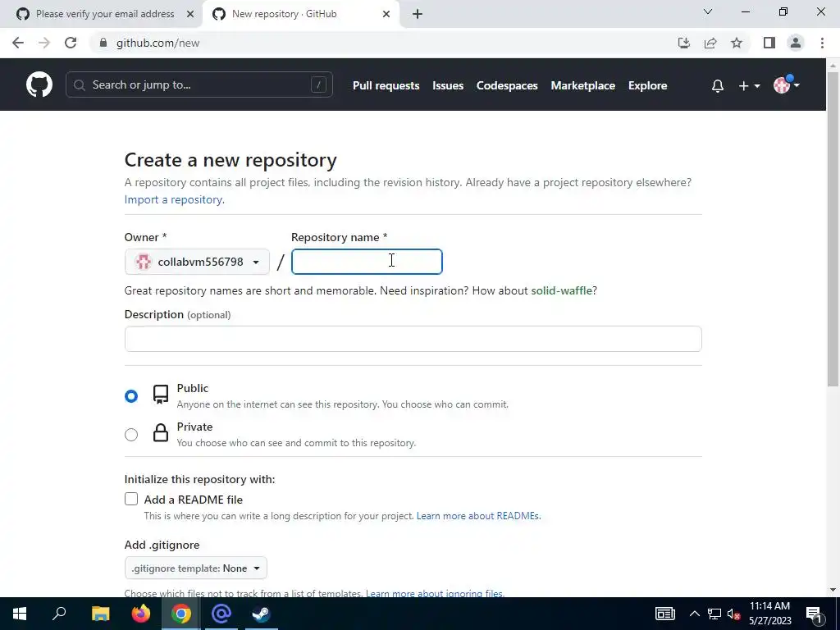Click the muted volume tray icon
The width and height of the screenshot is (840, 630).
click(x=733, y=614)
